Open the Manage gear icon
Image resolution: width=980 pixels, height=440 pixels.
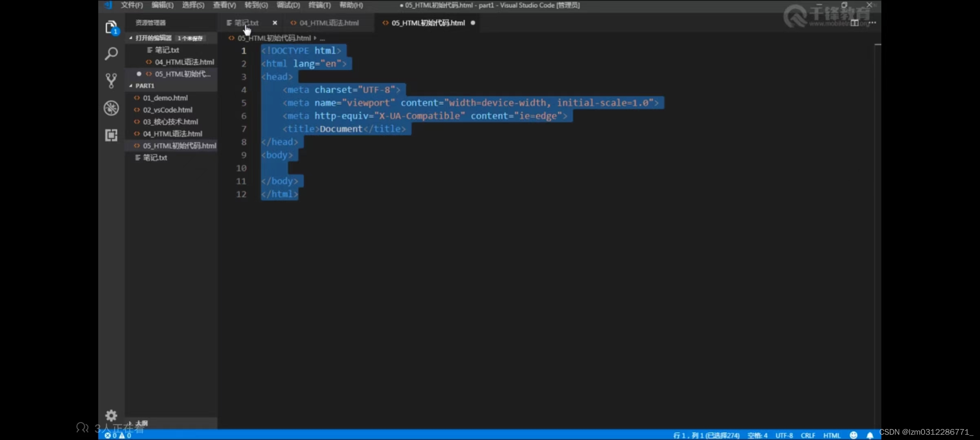111,416
